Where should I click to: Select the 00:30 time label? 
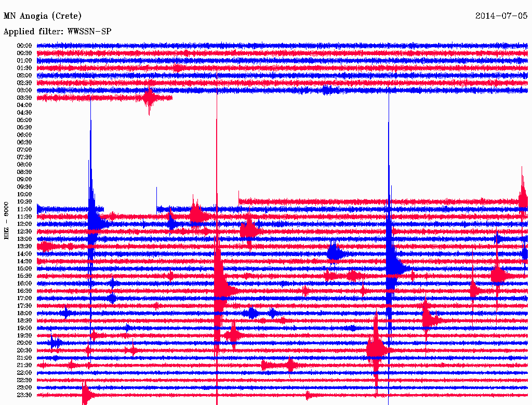click(x=24, y=53)
